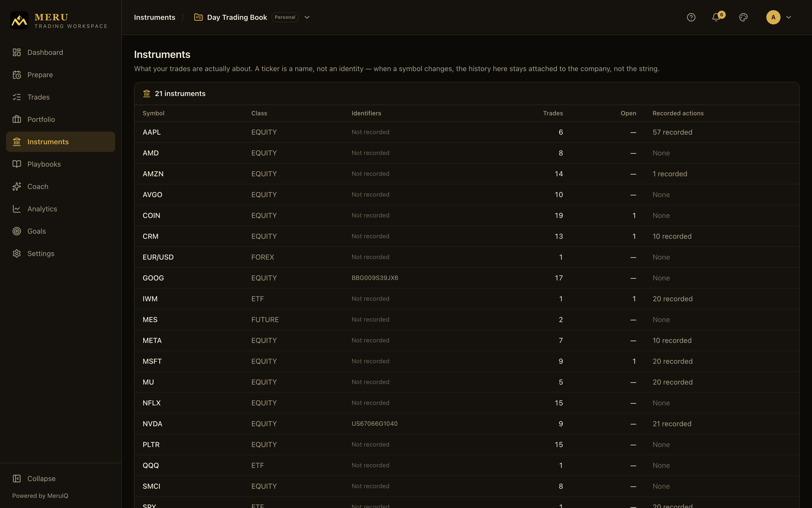Go to Dashboard in sidebar
The width and height of the screenshot is (812, 508).
(x=61, y=52)
